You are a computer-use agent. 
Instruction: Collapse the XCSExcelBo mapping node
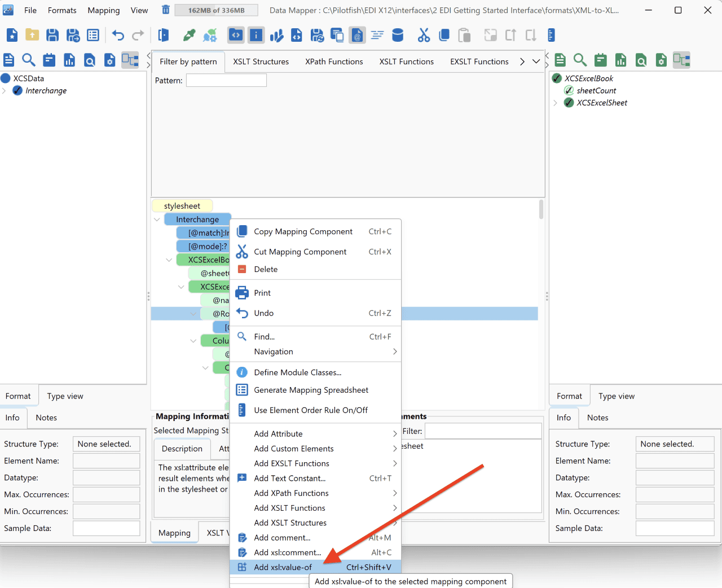[169, 260]
